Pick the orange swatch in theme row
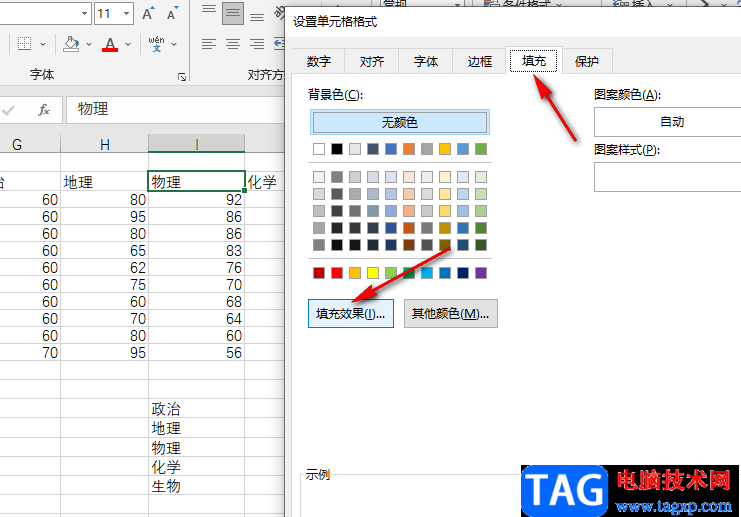741x517 pixels. pyautogui.click(x=409, y=149)
